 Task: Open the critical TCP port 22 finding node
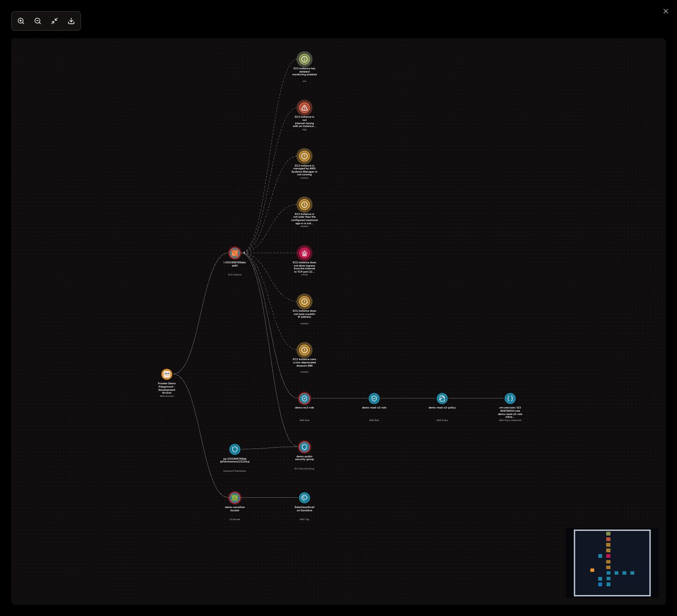305,253
